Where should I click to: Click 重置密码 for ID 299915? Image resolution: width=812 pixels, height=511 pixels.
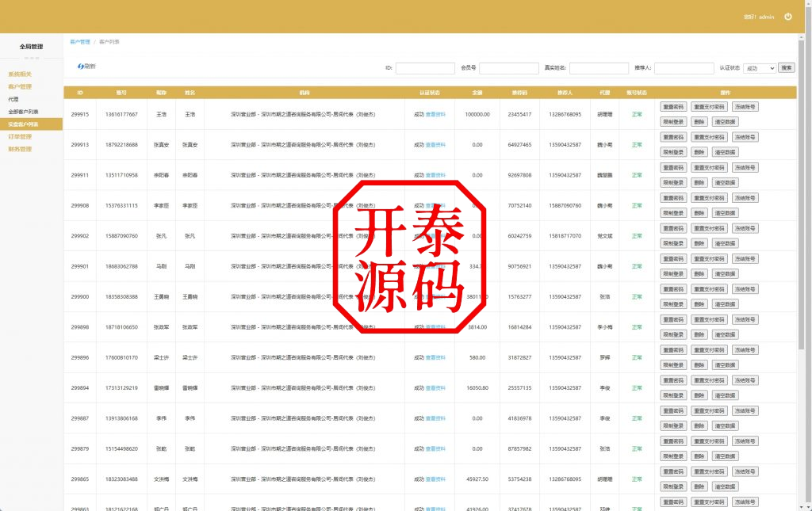tap(672, 107)
